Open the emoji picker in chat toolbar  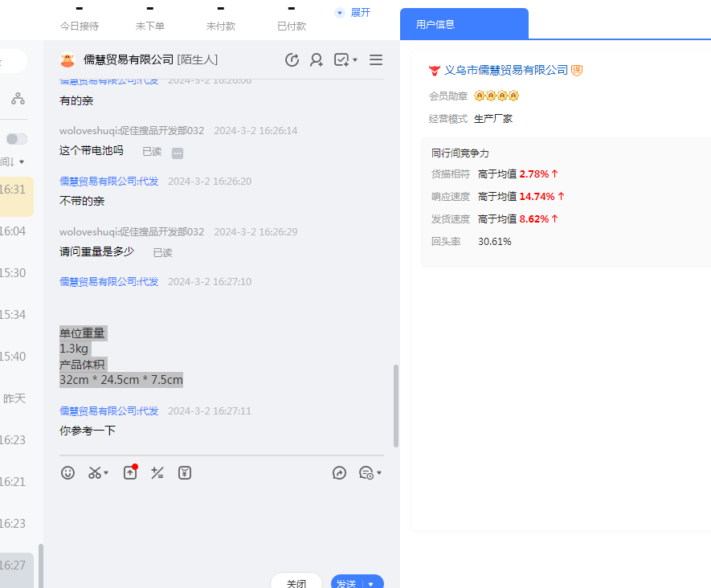[x=68, y=473]
